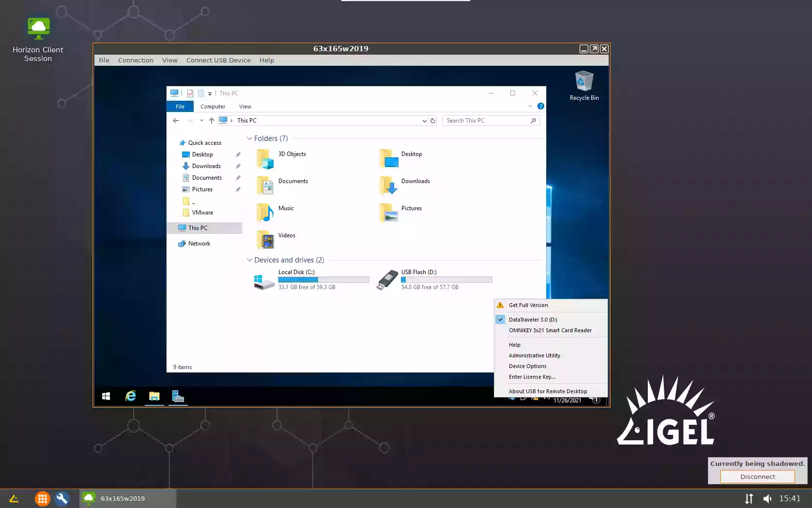812x508 pixels.
Task: Click the search magnifier in Search This PC
Action: [x=533, y=121]
